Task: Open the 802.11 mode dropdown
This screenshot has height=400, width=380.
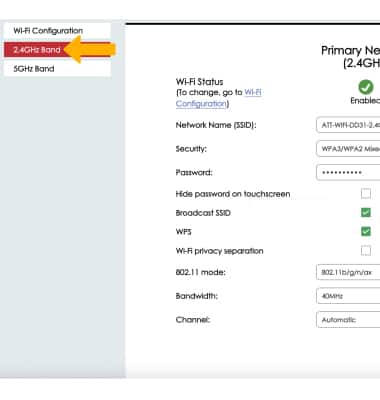Action: click(x=348, y=272)
